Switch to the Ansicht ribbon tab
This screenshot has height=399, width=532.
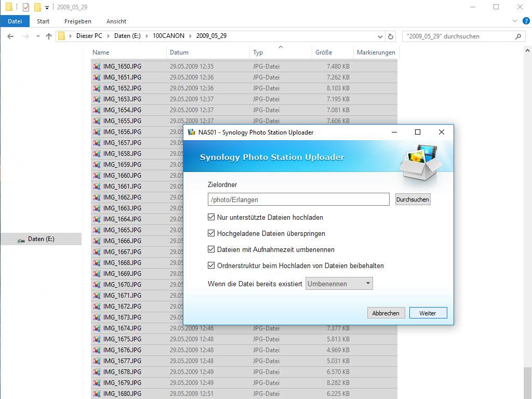pyautogui.click(x=116, y=21)
